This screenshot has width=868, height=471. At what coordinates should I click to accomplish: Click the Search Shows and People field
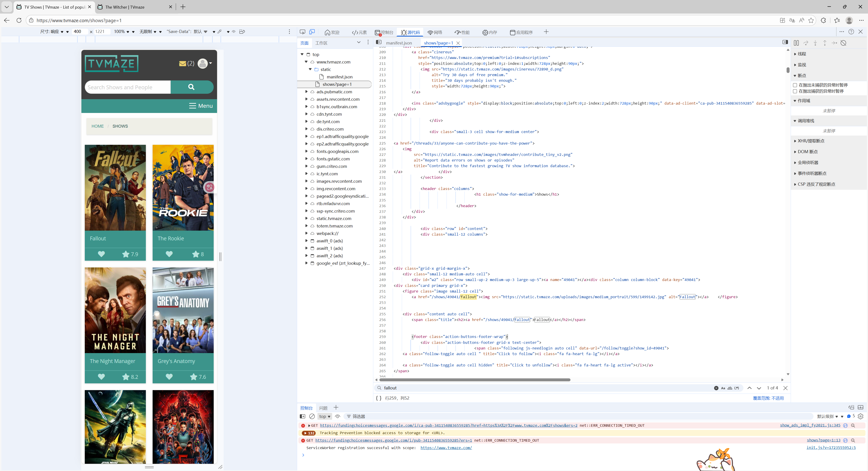(127, 87)
